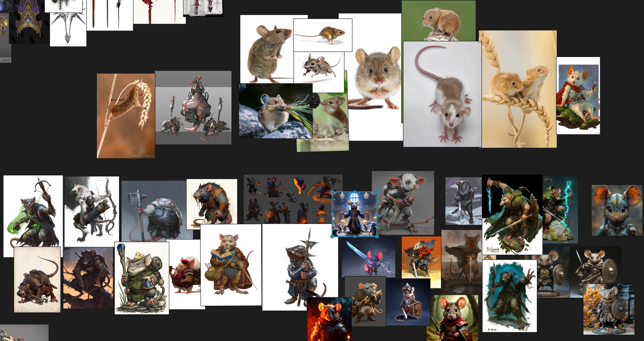Select white mouse with red cape image

click(x=578, y=95)
